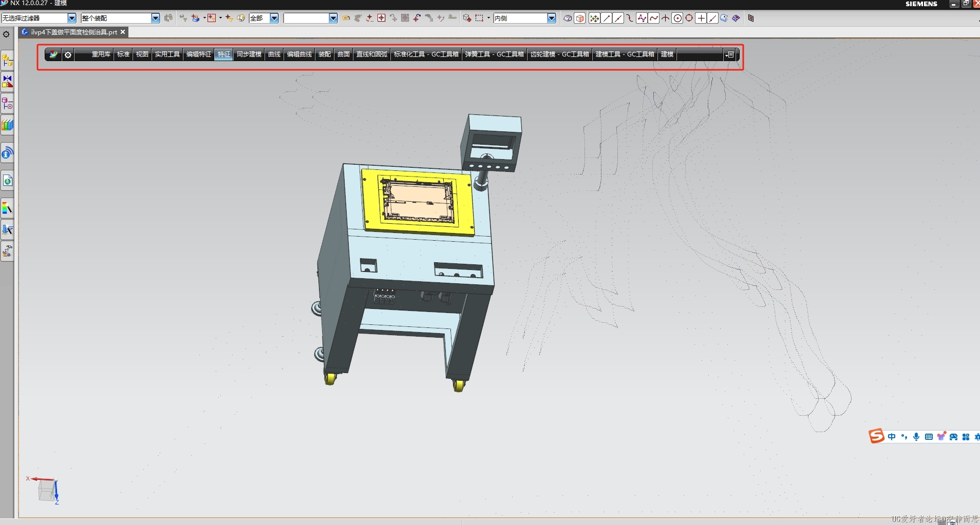980x525 pixels.
Task: Close the ilvp4 part file tab
Action: (x=123, y=32)
